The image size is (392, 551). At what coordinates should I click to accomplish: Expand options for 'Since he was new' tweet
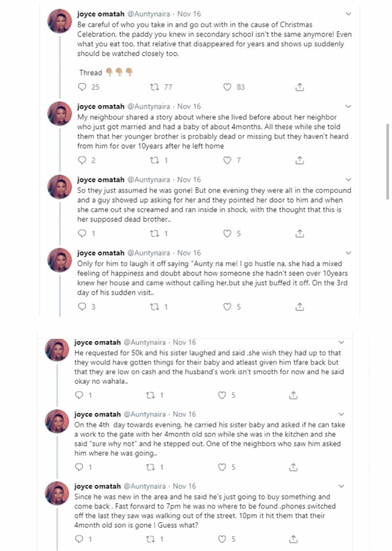pyautogui.click(x=341, y=486)
